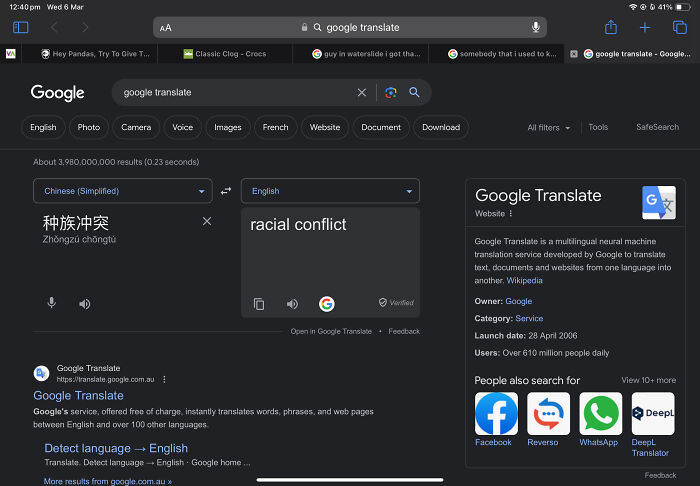Toggle the Safari sidebar panel
The height and width of the screenshot is (486, 700).
20,27
